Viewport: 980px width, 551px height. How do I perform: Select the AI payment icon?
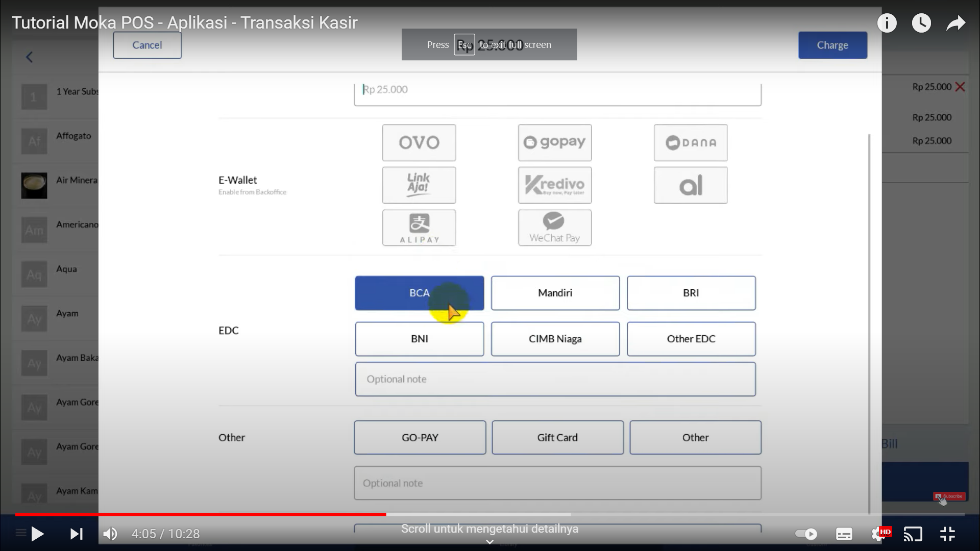tap(691, 185)
